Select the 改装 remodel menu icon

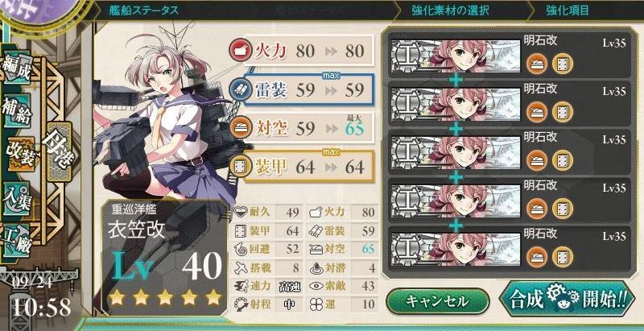19,155
